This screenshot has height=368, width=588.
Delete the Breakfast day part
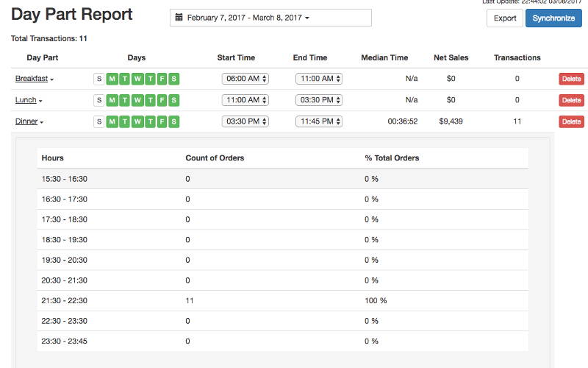point(571,79)
